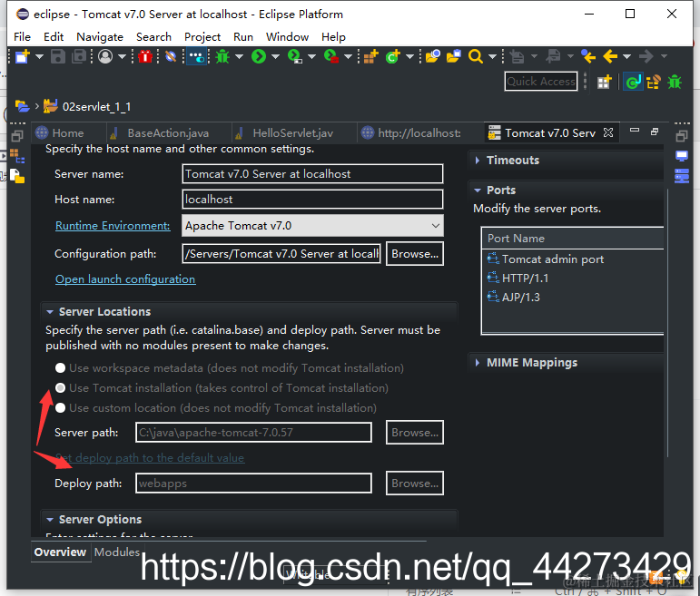Switch to the Home editor tab

68,133
